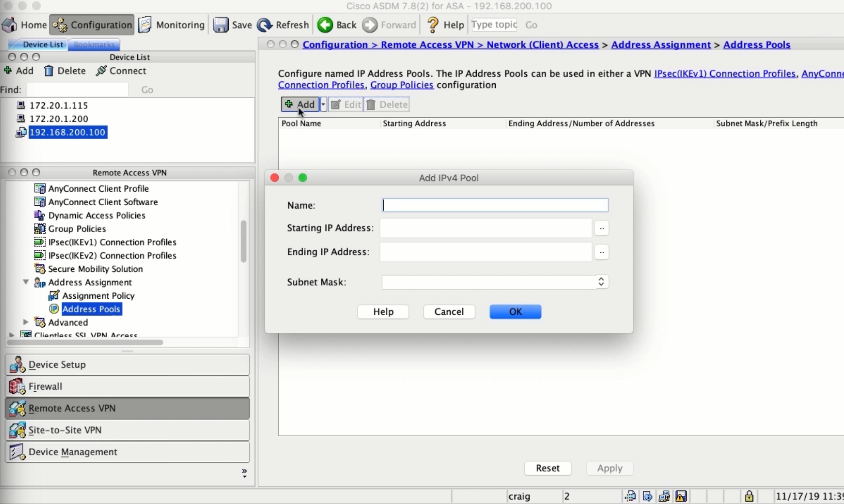Show more navigation panes chevron
The image size is (844, 504).
click(244, 473)
